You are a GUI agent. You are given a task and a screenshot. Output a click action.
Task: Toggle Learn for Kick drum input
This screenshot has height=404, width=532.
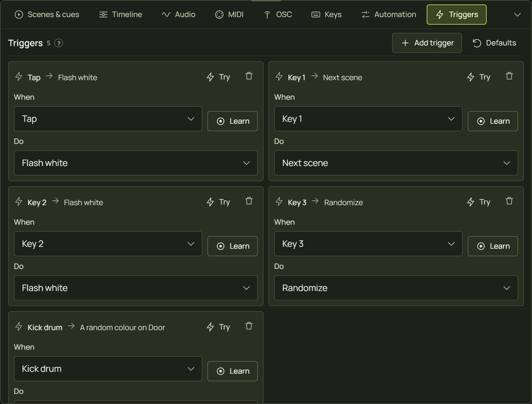pyautogui.click(x=233, y=371)
